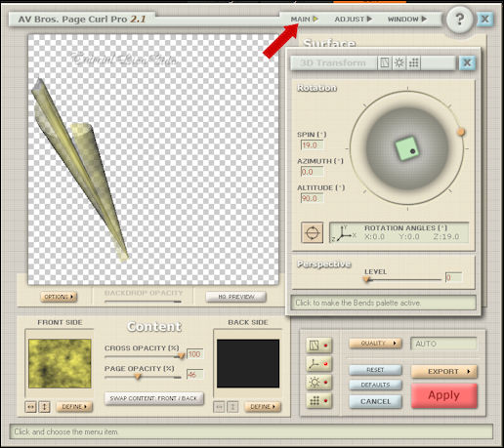Click the green cube in rotation trackball
The image size is (504, 448).
pos(407,148)
